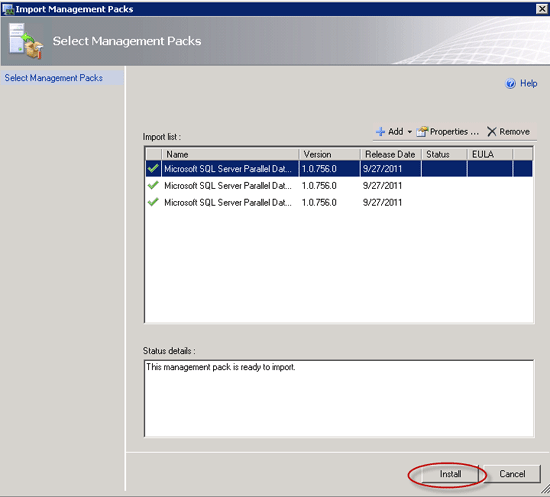Click the blue Help question-mark icon
This screenshot has height=497, width=550.
pos(510,83)
